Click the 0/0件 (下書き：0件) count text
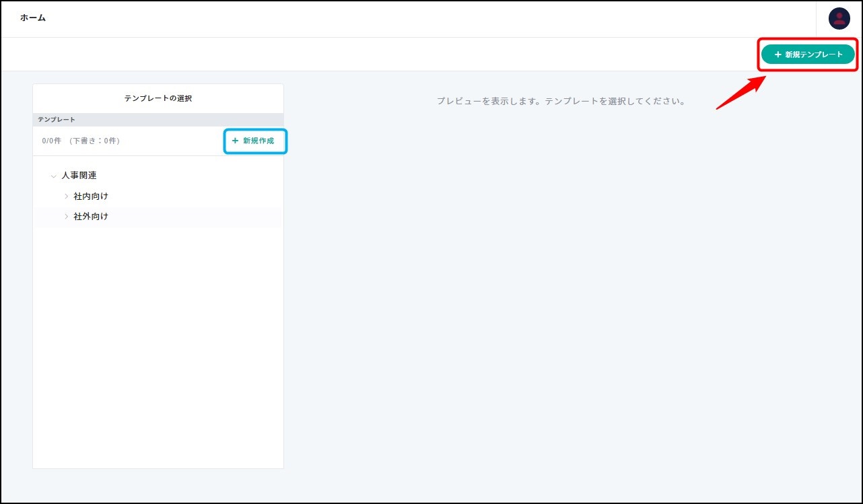 tap(81, 141)
